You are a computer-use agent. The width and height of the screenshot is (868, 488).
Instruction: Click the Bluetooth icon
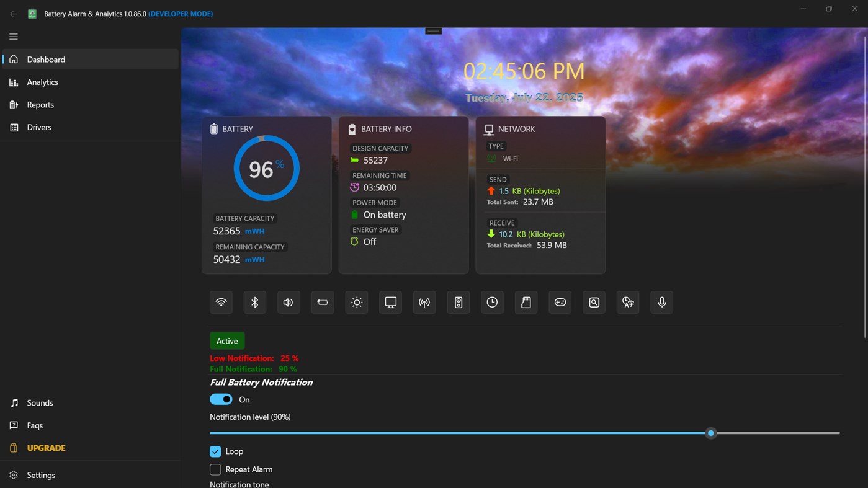(x=254, y=302)
